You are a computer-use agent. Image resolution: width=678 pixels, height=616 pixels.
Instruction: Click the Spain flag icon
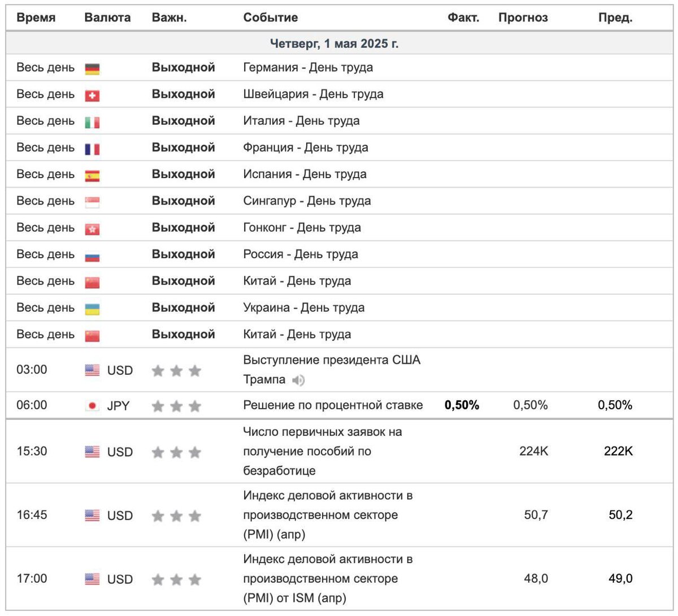[92, 176]
